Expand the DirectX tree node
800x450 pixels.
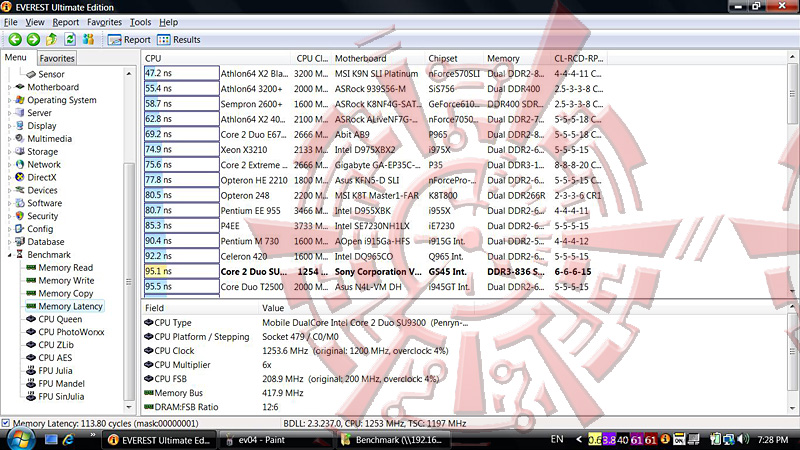[x=10, y=178]
